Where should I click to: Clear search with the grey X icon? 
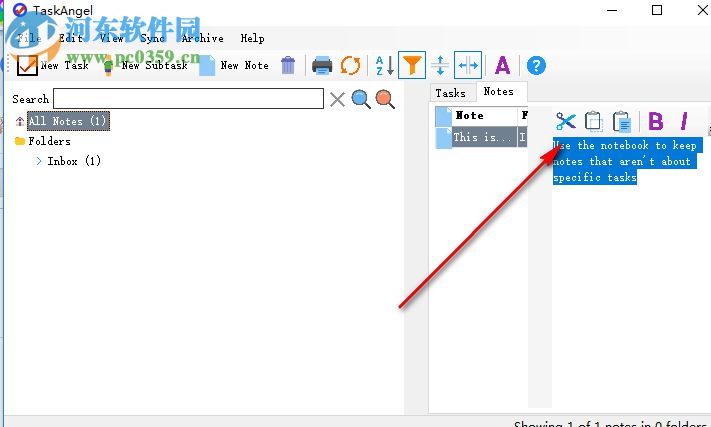click(x=337, y=99)
